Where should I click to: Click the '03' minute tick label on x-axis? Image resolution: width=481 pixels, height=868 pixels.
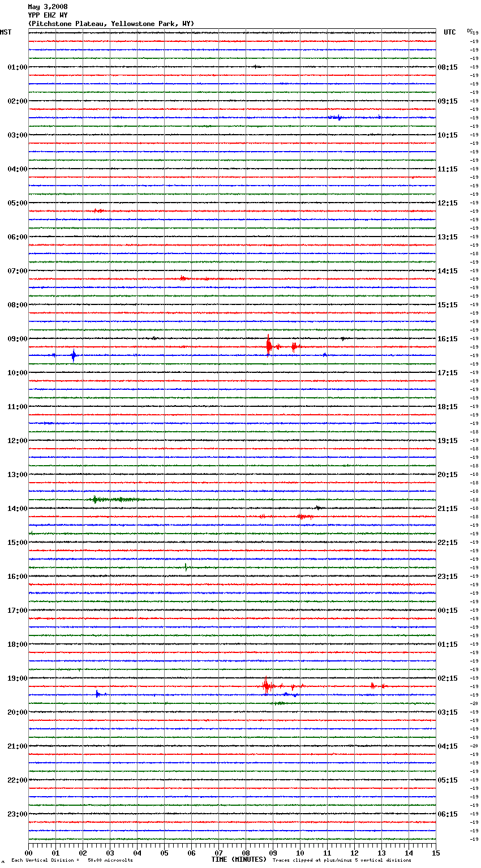point(110,853)
